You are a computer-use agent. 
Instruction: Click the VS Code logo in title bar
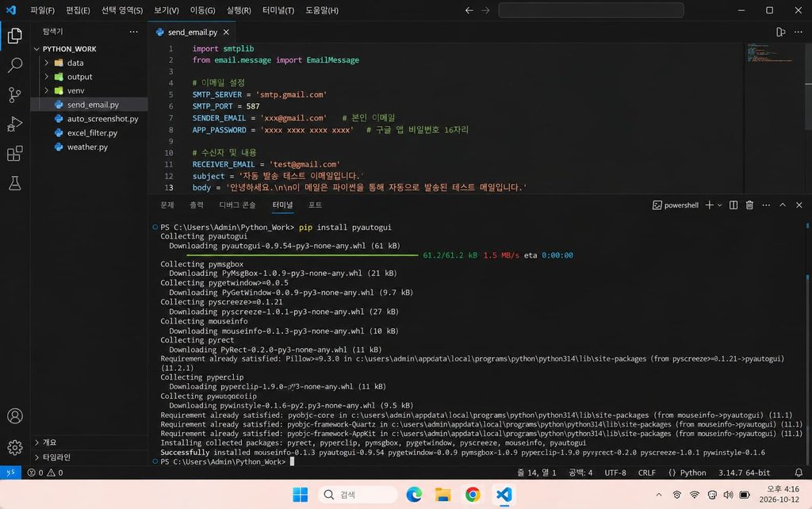click(x=11, y=10)
